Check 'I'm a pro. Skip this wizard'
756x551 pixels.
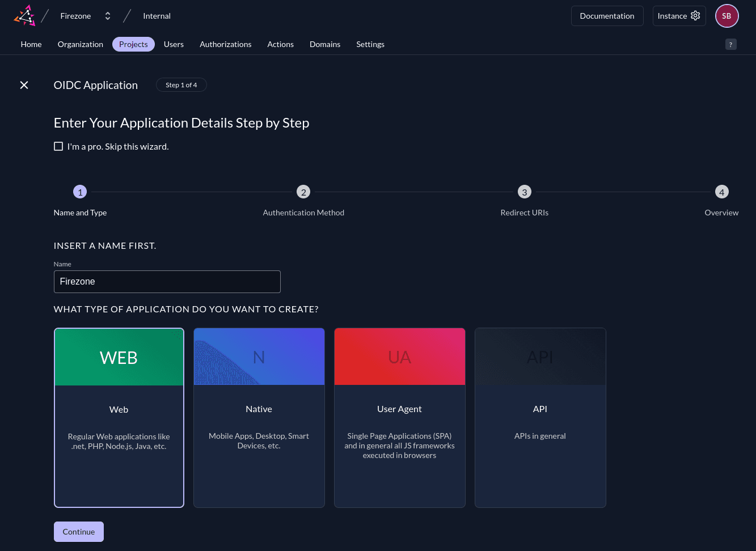tap(58, 146)
